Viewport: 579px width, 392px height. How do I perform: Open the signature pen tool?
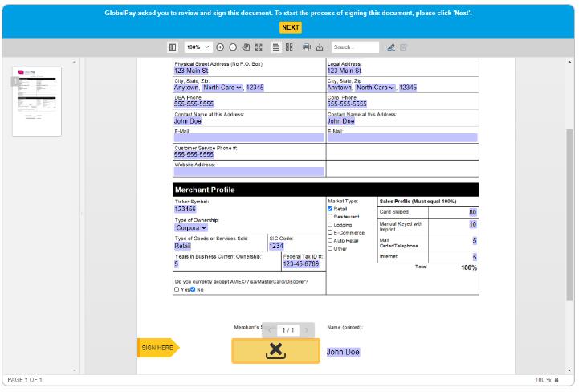pyautogui.click(x=391, y=47)
